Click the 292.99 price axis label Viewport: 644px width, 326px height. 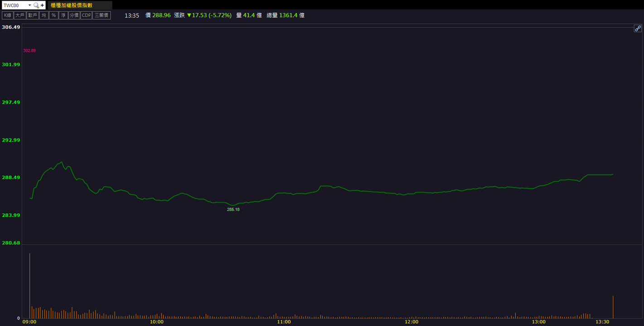click(11, 140)
